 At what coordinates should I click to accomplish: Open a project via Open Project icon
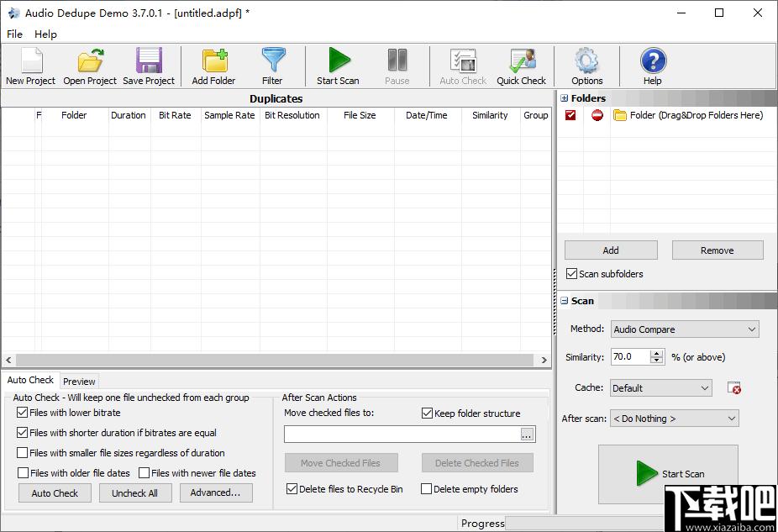(90, 61)
